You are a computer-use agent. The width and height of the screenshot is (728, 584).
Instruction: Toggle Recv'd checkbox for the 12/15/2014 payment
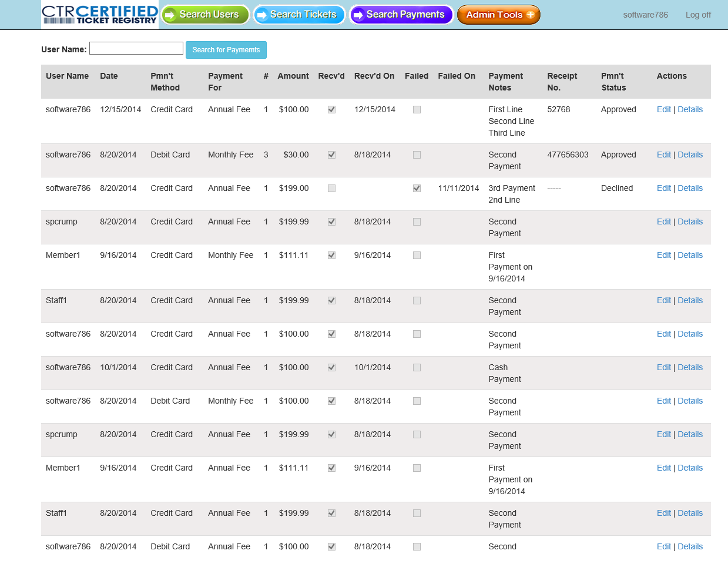pos(331,110)
